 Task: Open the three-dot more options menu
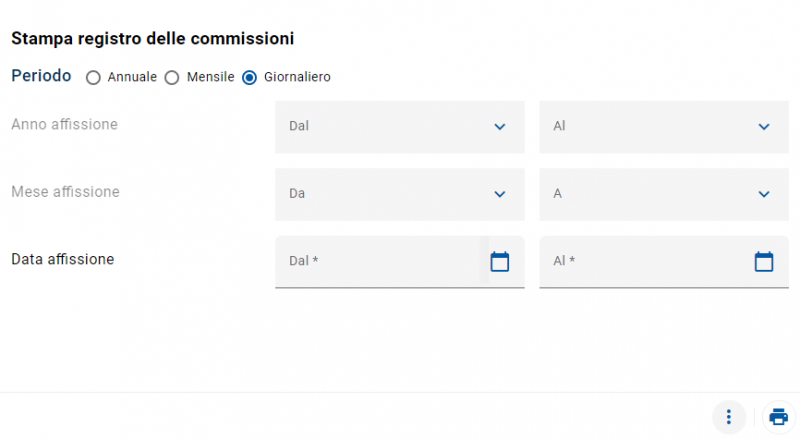[729, 417]
